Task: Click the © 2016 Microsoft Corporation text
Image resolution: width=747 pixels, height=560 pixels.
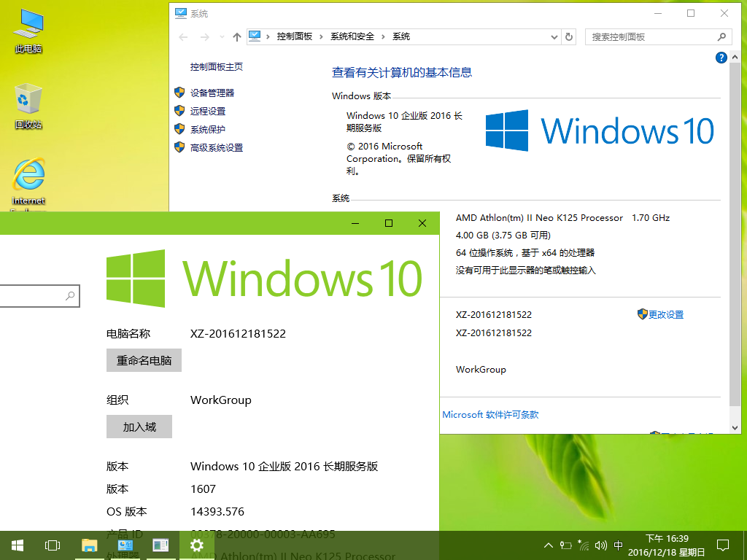Action: (399, 158)
